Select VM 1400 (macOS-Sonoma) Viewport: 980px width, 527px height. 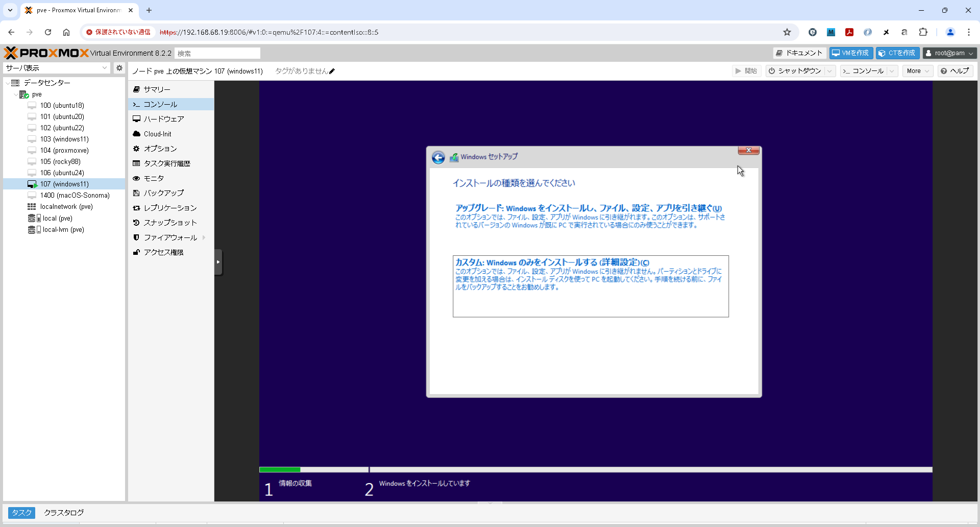pos(75,195)
